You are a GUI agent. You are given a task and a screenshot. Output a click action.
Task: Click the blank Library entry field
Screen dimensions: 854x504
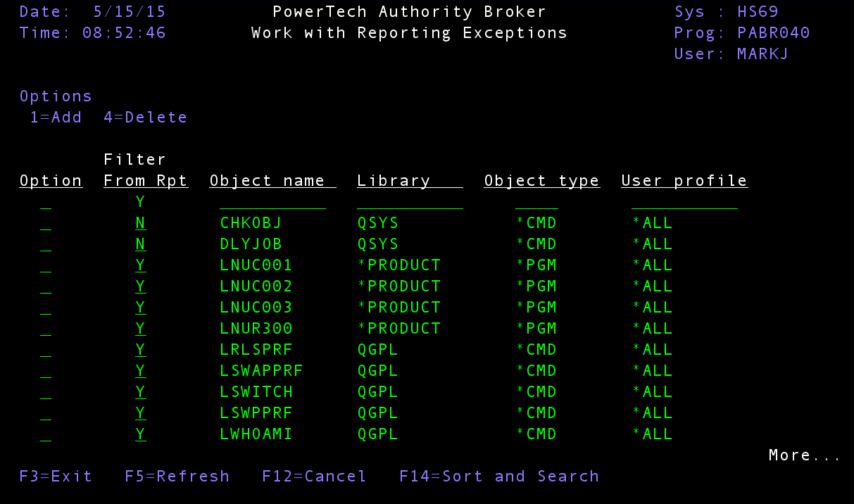[x=410, y=203]
